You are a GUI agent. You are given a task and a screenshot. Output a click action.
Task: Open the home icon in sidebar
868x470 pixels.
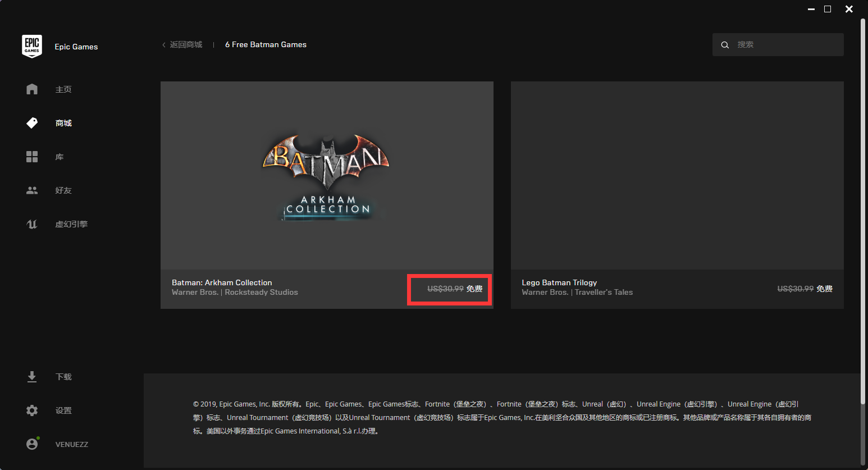(32, 89)
